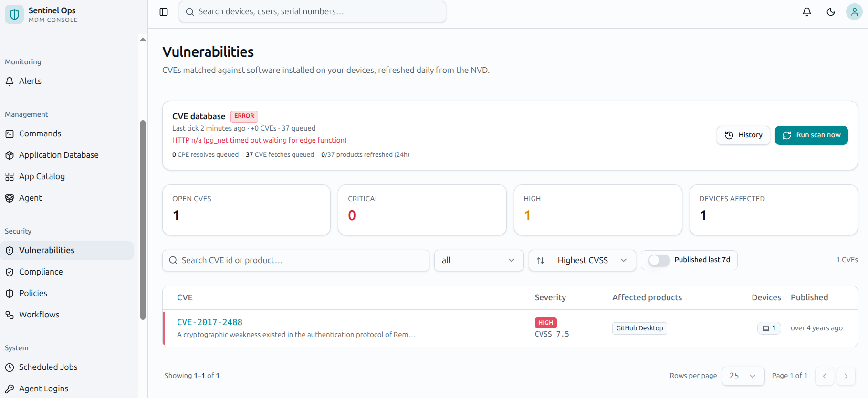Focus the Search devices, users field
Viewport: 868px width, 398px height.
click(313, 12)
